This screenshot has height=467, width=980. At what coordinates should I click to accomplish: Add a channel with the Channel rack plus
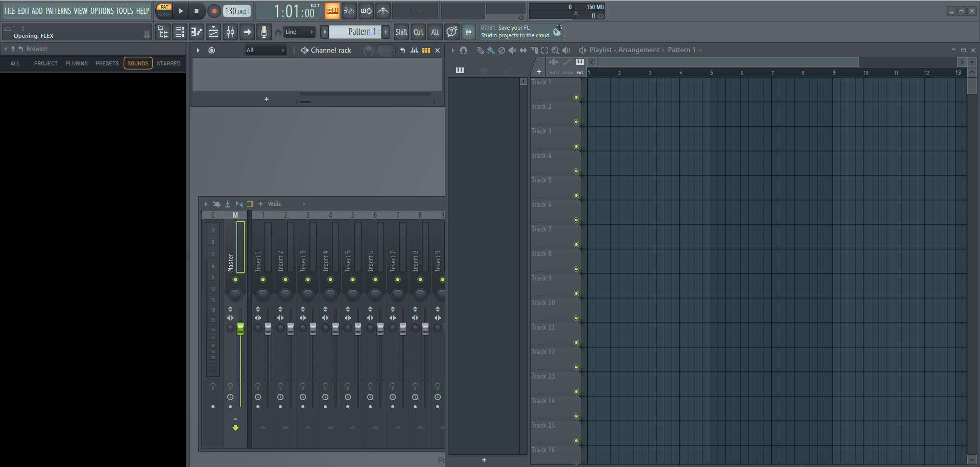[x=267, y=99]
